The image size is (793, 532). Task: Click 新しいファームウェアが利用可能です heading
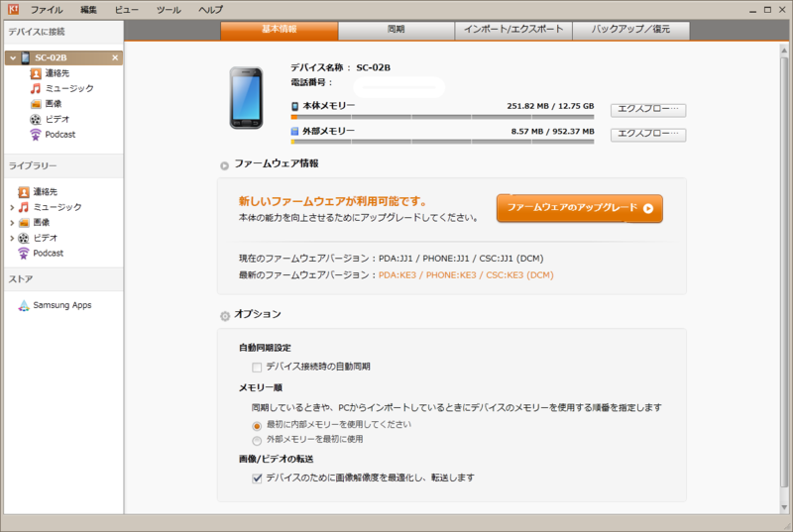pos(333,201)
